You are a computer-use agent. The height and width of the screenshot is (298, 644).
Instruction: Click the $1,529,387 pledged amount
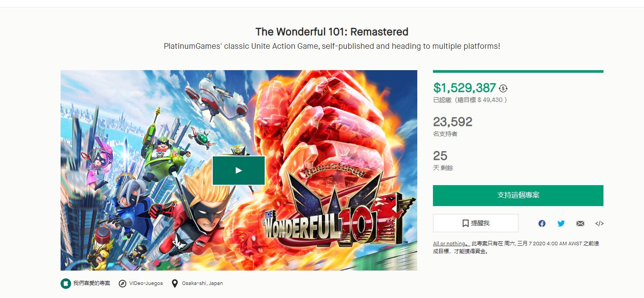tap(464, 88)
